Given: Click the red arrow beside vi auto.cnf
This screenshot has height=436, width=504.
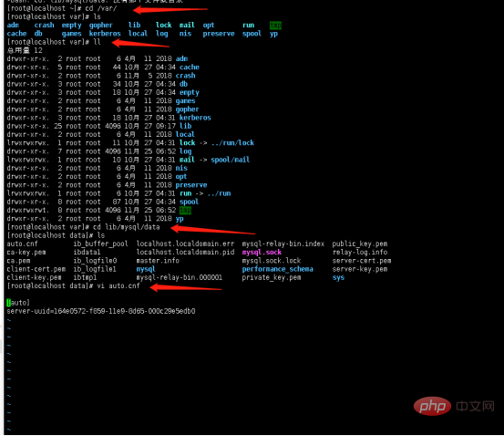Looking at the screenshot, I should click(186, 287).
